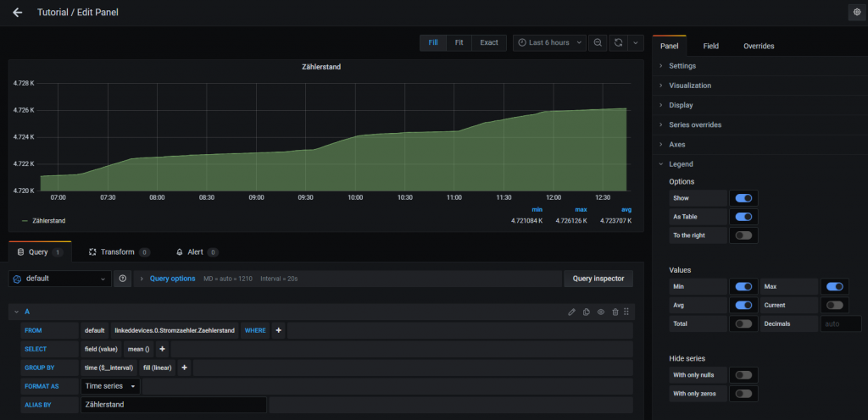Delete query A using the trash icon
The height and width of the screenshot is (420, 868).
coord(615,312)
